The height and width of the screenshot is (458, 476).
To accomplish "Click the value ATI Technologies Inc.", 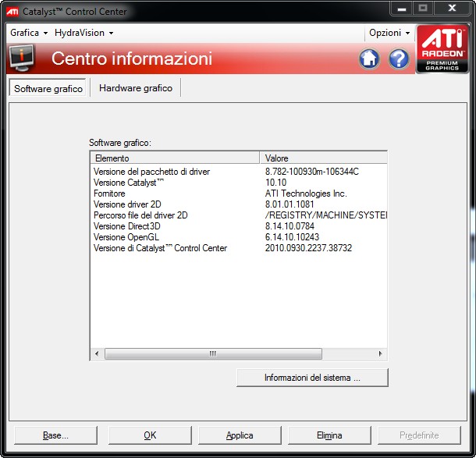I will pyautogui.click(x=306, y=193).
